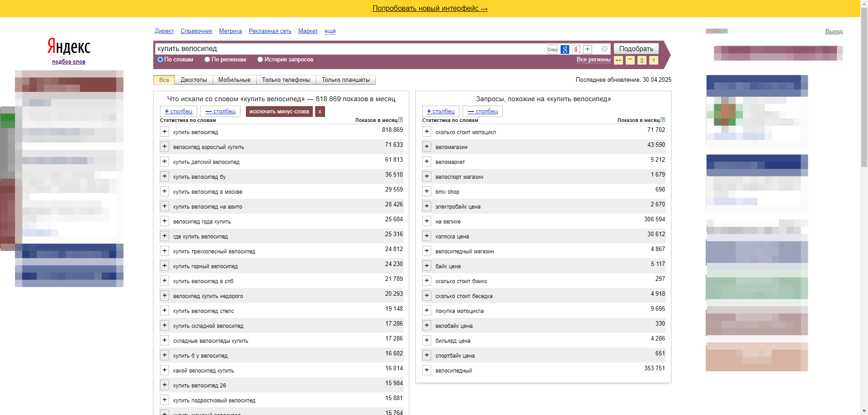Screen dimensions: 868x415
Task: Click the 'подбор слов' link under logo
Action: pos(69,62)
